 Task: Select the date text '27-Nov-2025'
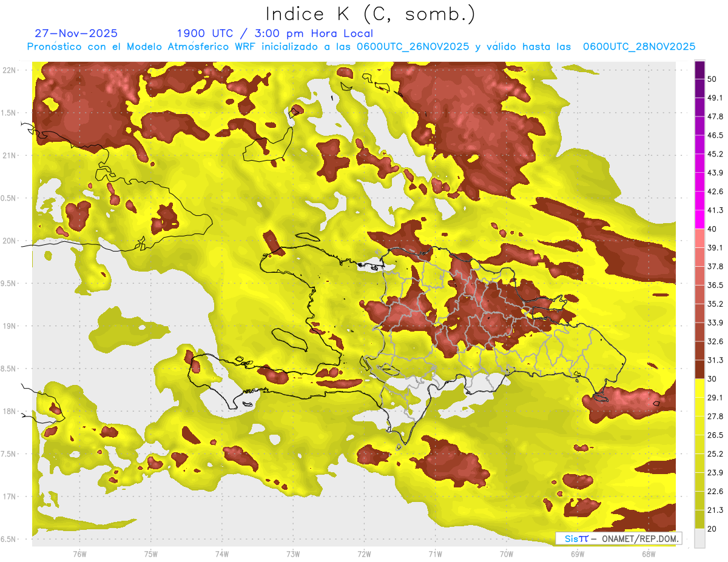point(76,33)
